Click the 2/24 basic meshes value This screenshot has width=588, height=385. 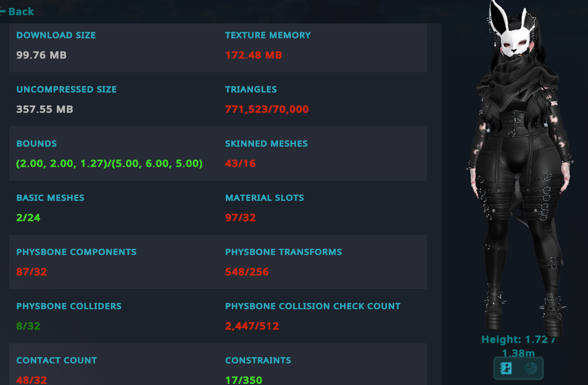(28, 218)
